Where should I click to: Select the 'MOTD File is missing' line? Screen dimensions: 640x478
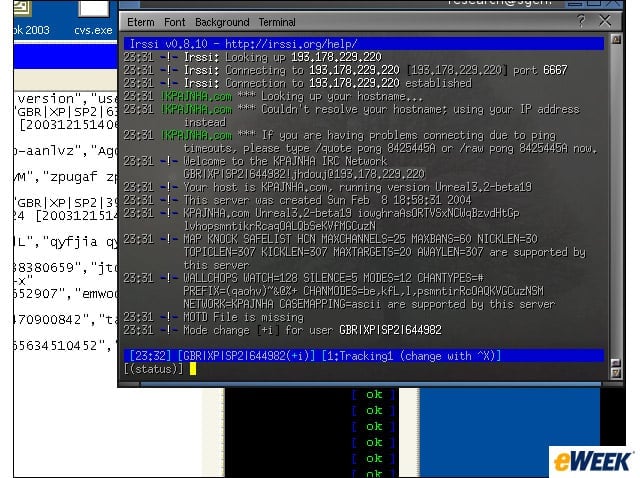(x=214, y=317)
